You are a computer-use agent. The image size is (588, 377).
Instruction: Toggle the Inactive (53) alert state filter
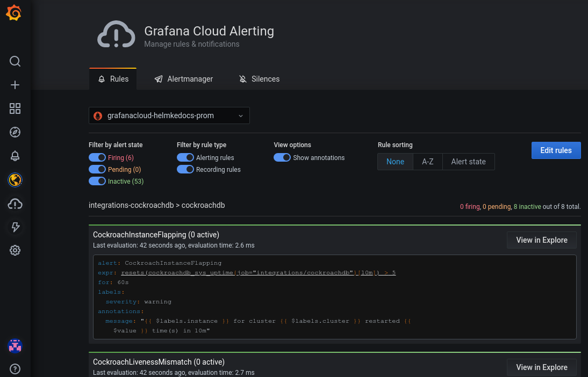point(97,182)
